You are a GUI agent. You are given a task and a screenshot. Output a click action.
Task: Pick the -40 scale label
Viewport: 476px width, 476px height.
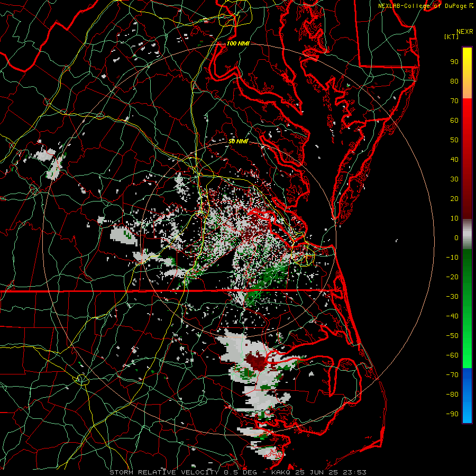click(x=452, y=316)
